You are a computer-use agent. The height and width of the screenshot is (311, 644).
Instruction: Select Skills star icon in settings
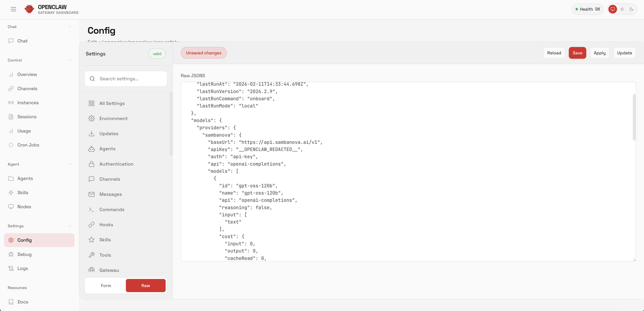click(92, 240)
